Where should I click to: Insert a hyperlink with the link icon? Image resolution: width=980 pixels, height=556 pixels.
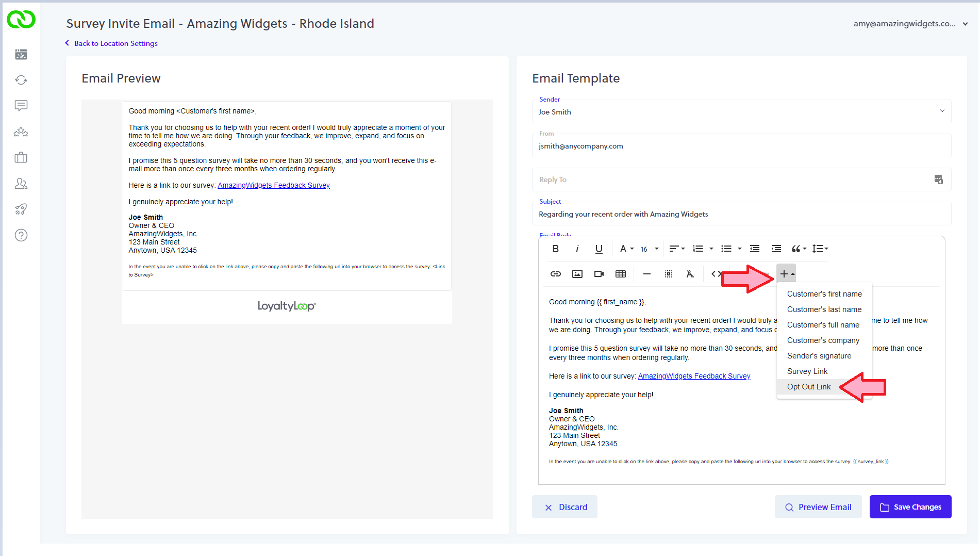[555, 274]
